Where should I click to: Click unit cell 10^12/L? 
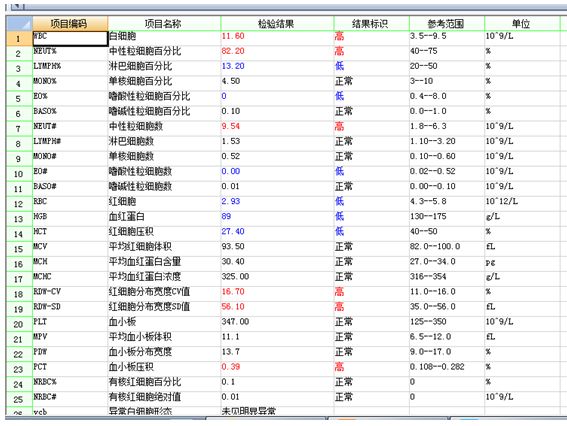(x=522, y=204)
